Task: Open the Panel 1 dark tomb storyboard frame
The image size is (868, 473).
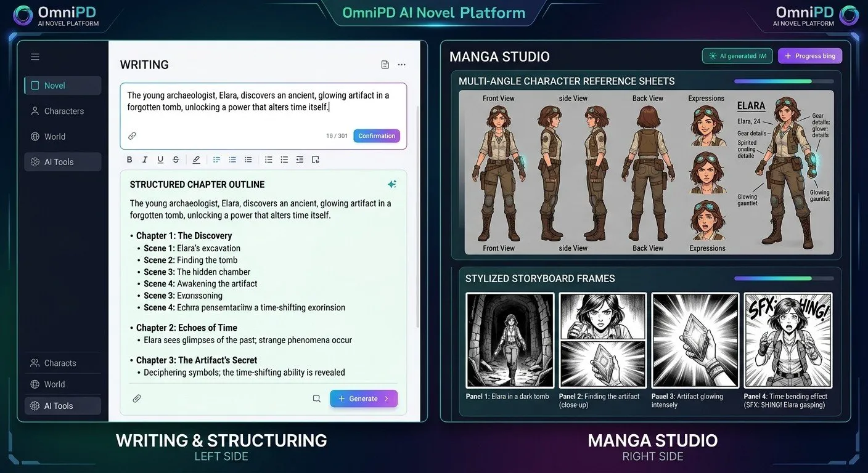Action: [509, 340]
